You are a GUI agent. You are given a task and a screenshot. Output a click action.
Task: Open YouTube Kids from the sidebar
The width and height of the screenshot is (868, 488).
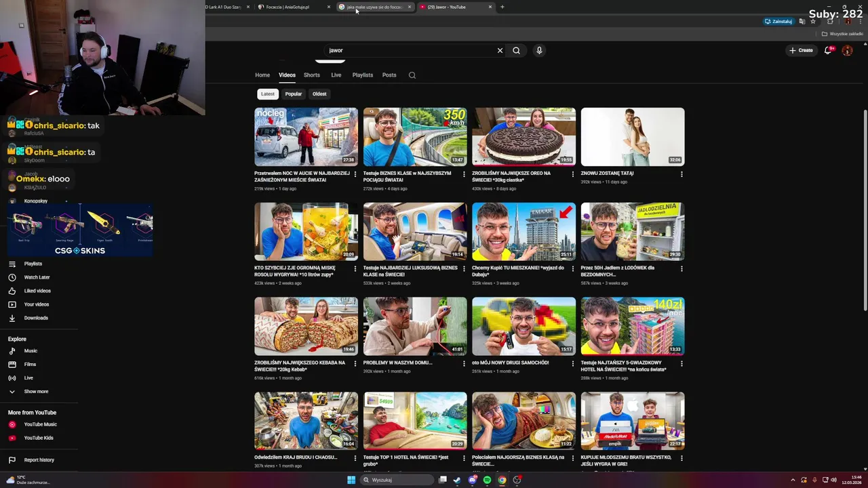[x=39, y=438]
